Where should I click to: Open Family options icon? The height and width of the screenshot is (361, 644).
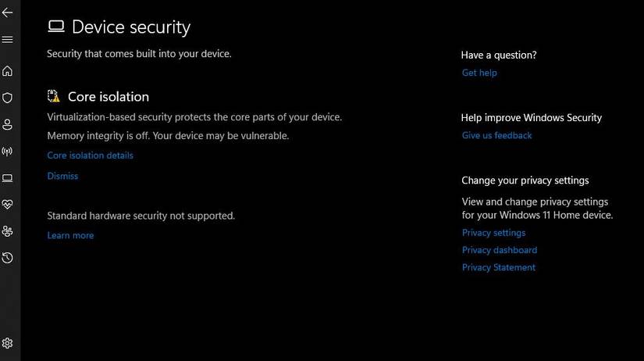8,231
